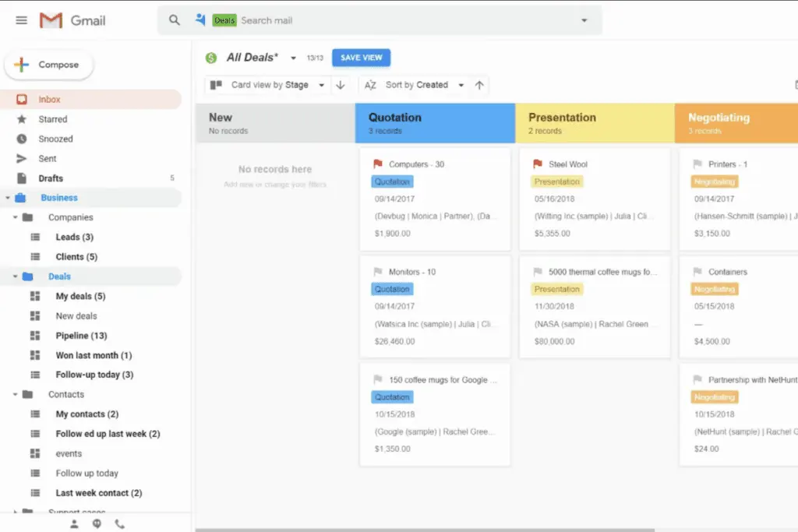Open My contacts (2) view
The width and height of the screenshot is (798, 532).
tap(87, 414)
